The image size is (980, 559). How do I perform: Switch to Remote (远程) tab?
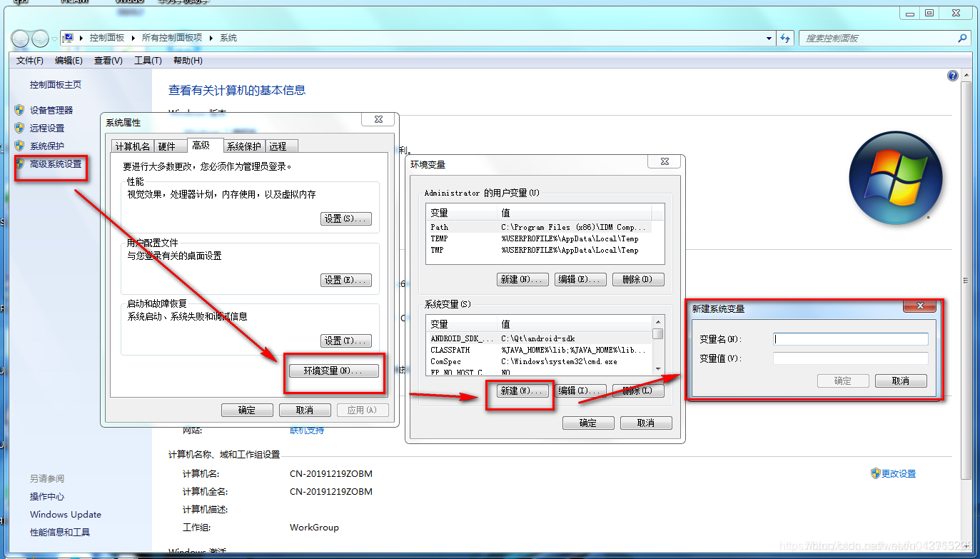pos(281,146)
